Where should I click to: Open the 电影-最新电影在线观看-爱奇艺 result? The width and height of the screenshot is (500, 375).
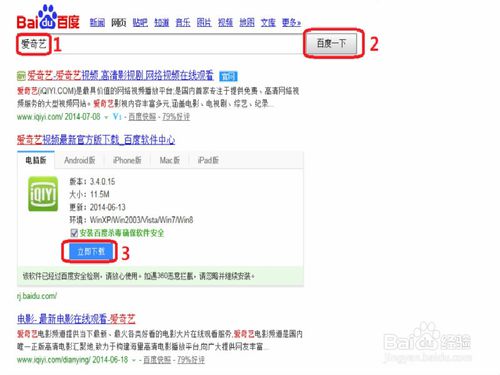click(x=76, y=319)
